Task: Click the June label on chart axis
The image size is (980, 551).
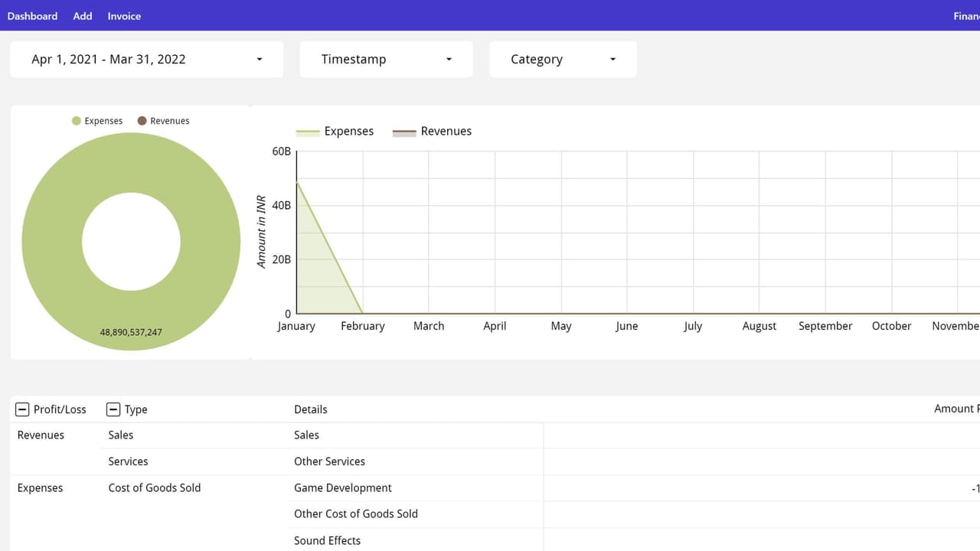Action: [x=627, y=326]
